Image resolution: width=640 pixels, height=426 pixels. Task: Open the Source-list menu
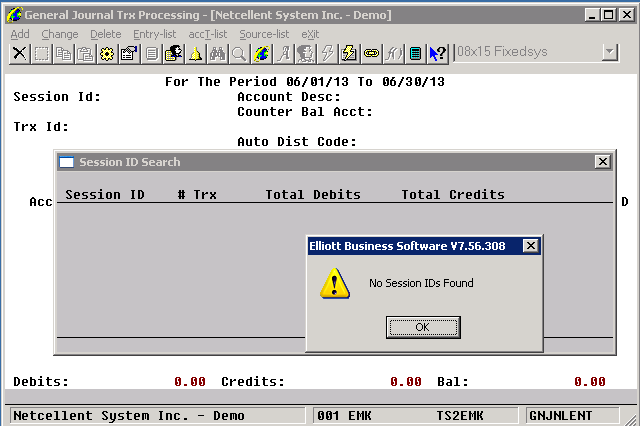click(x=264, y=34)
